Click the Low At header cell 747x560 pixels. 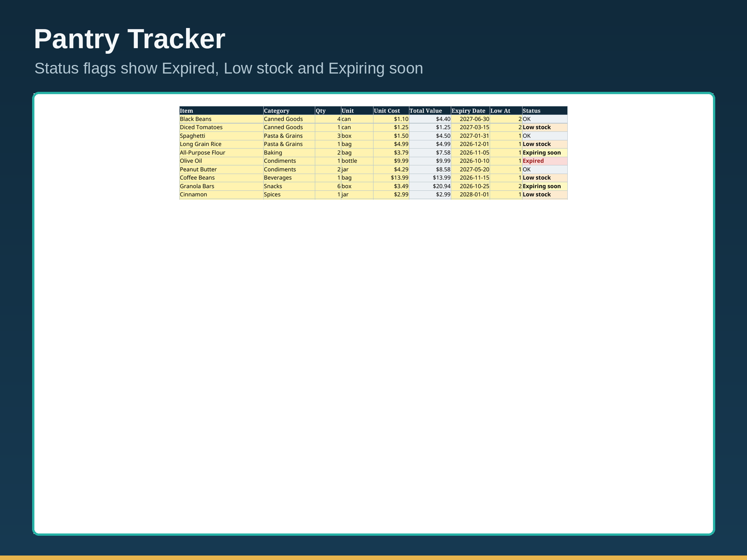(x=506, y=111)
